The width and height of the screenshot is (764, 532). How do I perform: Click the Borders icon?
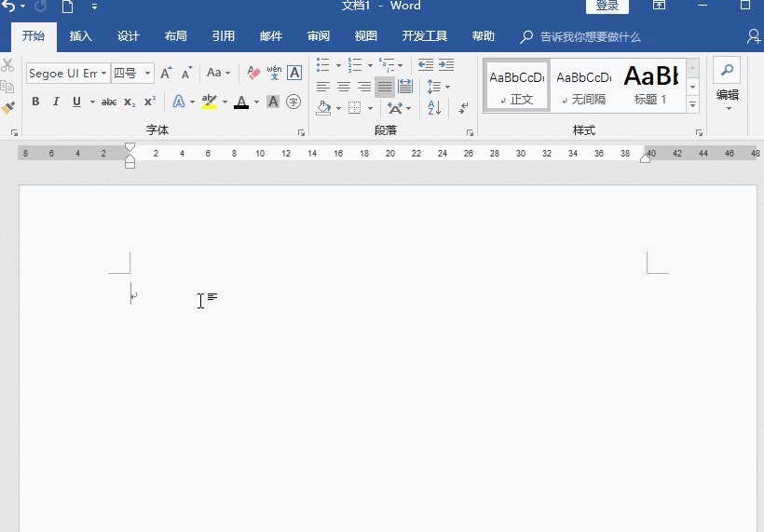(355, 108)
